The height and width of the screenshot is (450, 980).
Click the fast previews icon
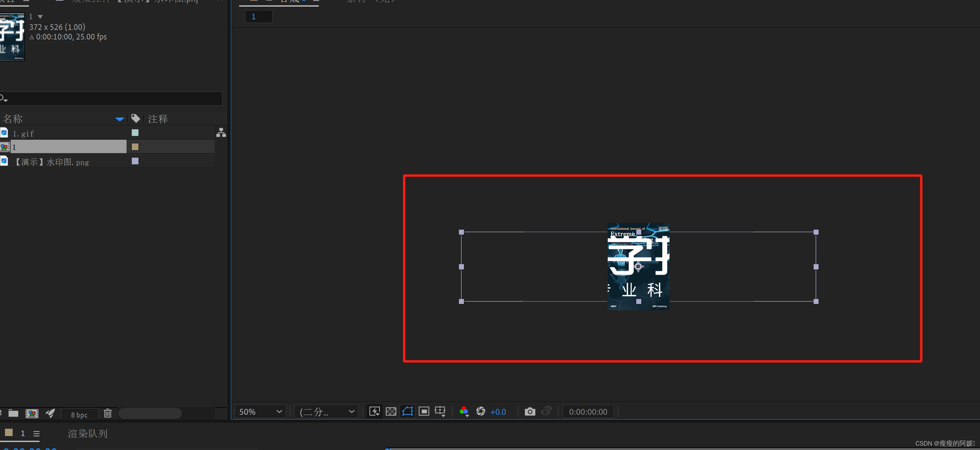point(374,411)
